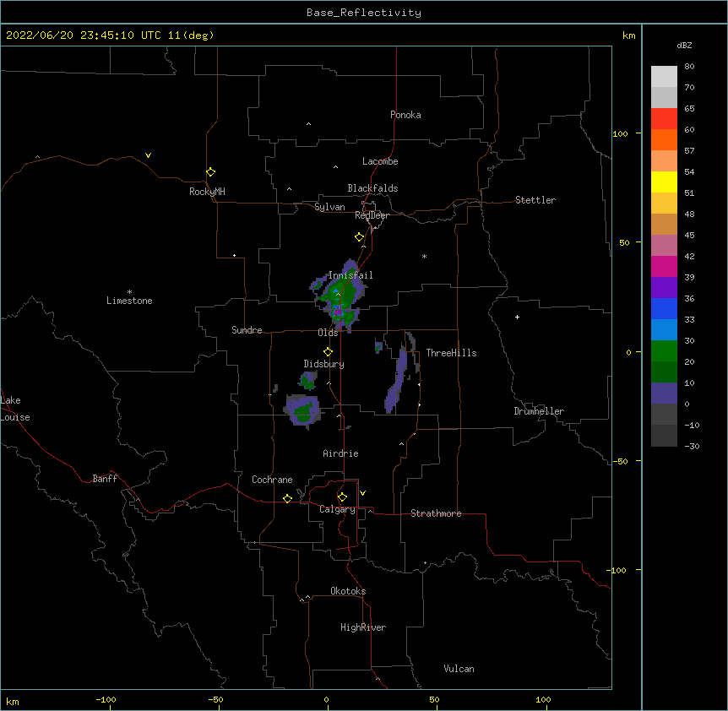Click the yellow diamond marker above Calgary
Viewport: 728px width, 711px height.
pyautogui.click(x=342, y=497)
